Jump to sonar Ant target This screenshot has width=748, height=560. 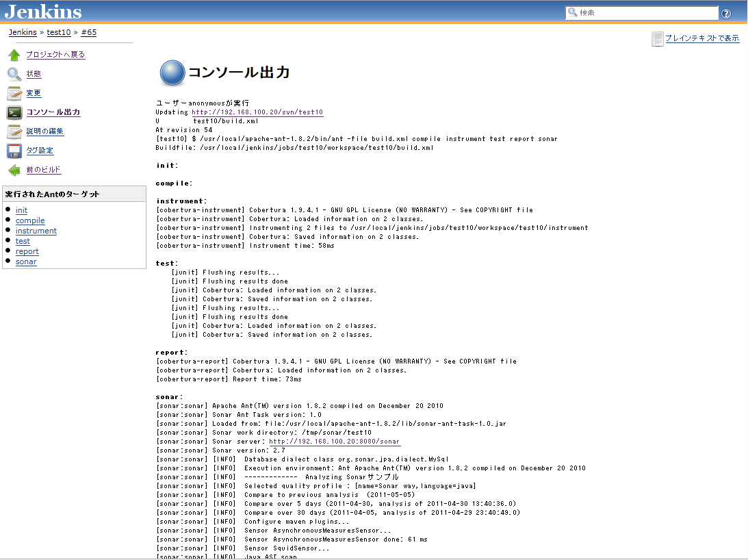[26, 262]
